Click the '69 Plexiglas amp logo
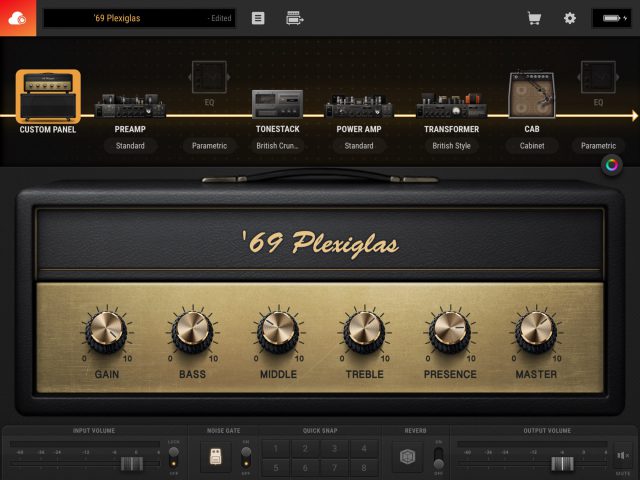This screenshot has height=480, width=640. [320, 243]
